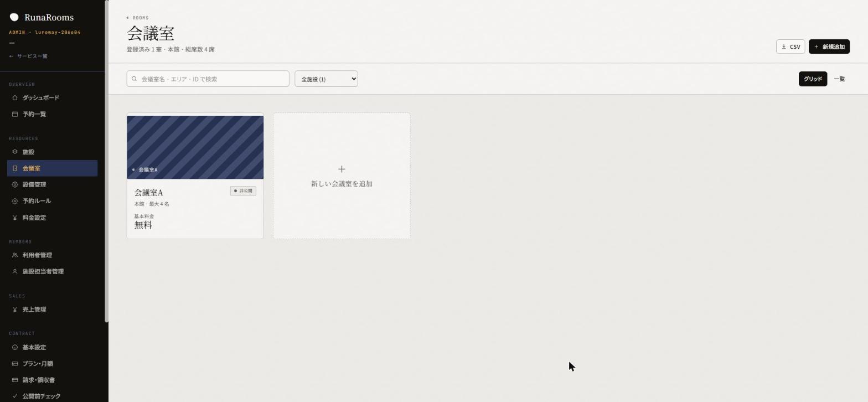Switch to 一覧 list view
The width and height of the screenshot is (868, 402).
pos(839,79)
